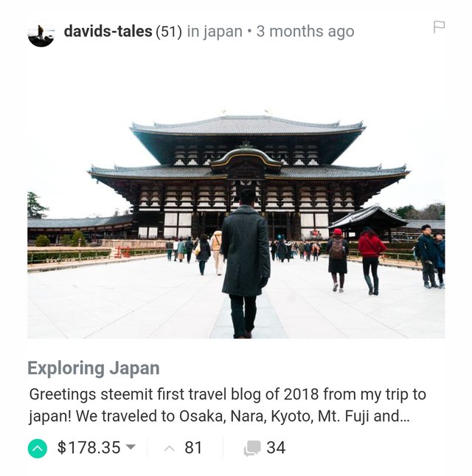The height and width of the screenshot is (476, 472).
Task: Click the temple roof in the post image
Action: click(248, 125)
